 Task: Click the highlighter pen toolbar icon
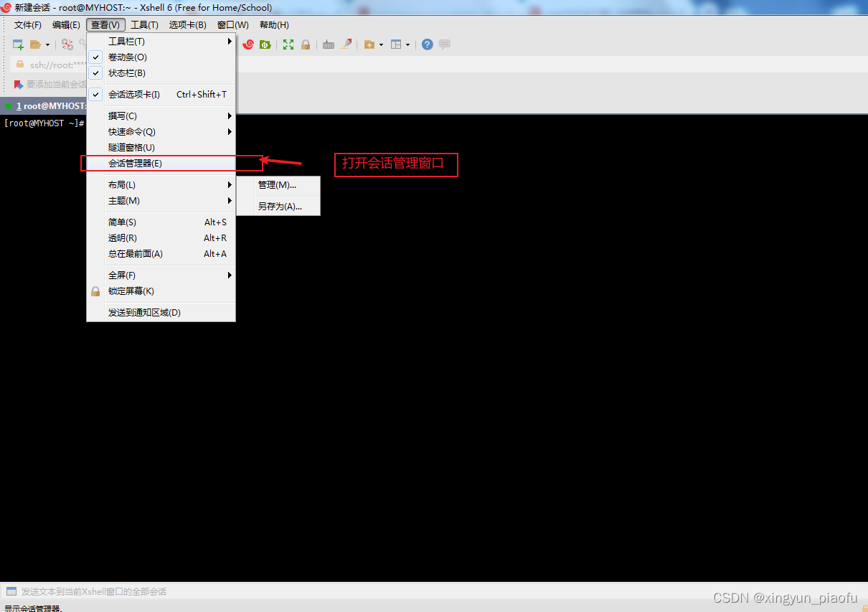pos(346,44)
